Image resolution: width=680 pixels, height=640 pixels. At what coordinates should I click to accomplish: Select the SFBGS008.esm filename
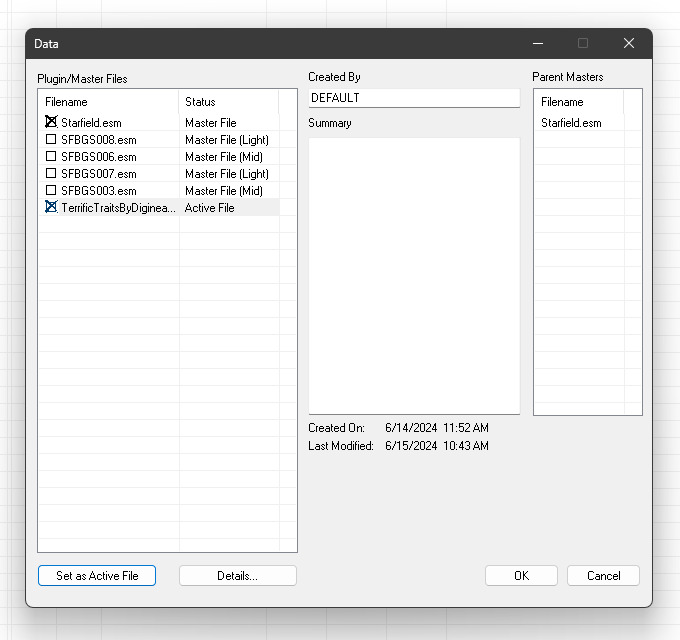[x=99, y=140]
